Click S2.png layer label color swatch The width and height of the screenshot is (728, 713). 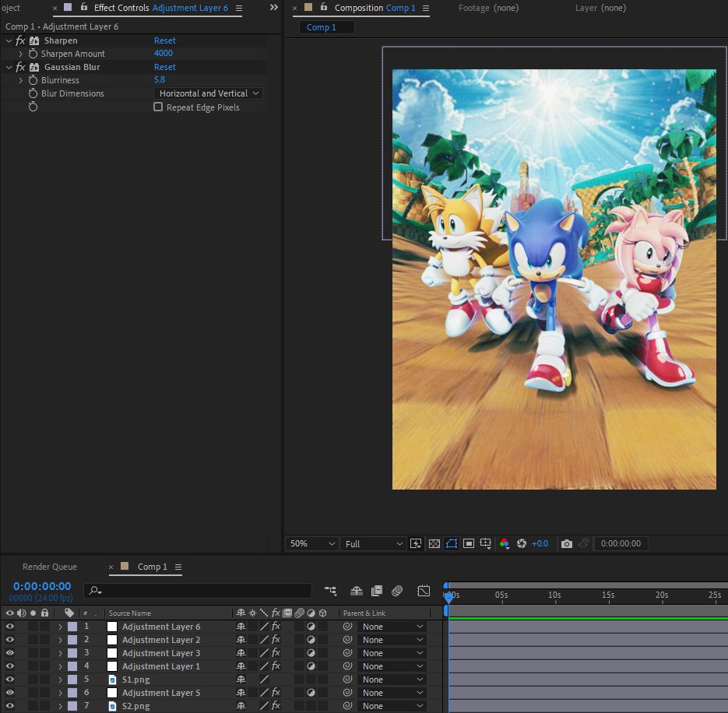pyautogui.click(x=72, y=705)
